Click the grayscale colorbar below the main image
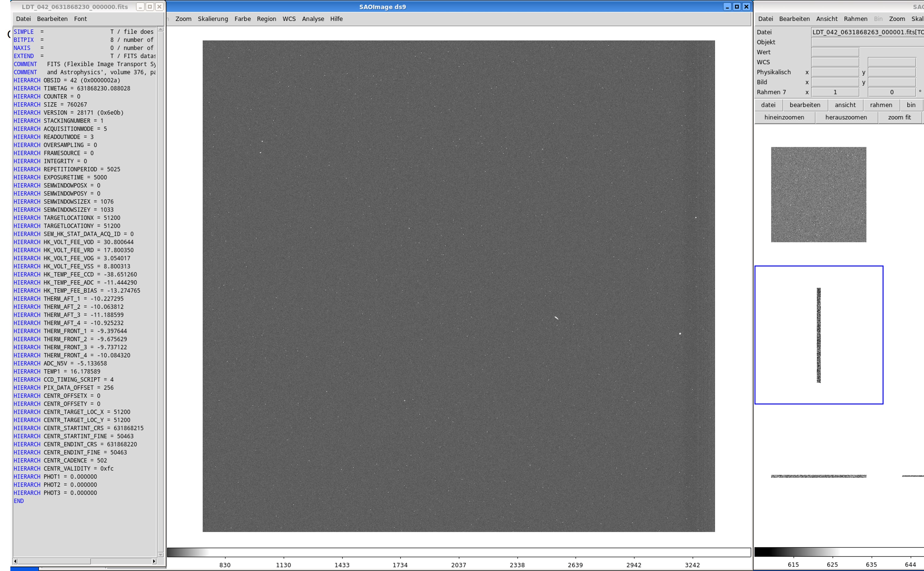 coord(458,552)
